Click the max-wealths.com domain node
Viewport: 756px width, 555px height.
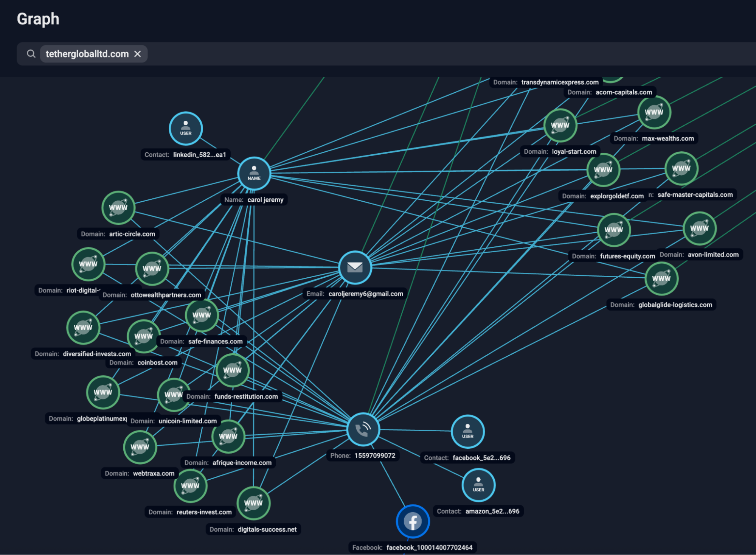click(654, 112)
